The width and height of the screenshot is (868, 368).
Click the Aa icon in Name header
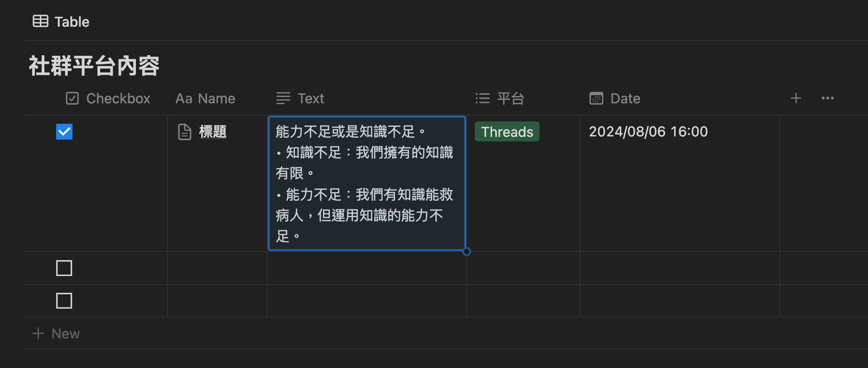point(183,98)
